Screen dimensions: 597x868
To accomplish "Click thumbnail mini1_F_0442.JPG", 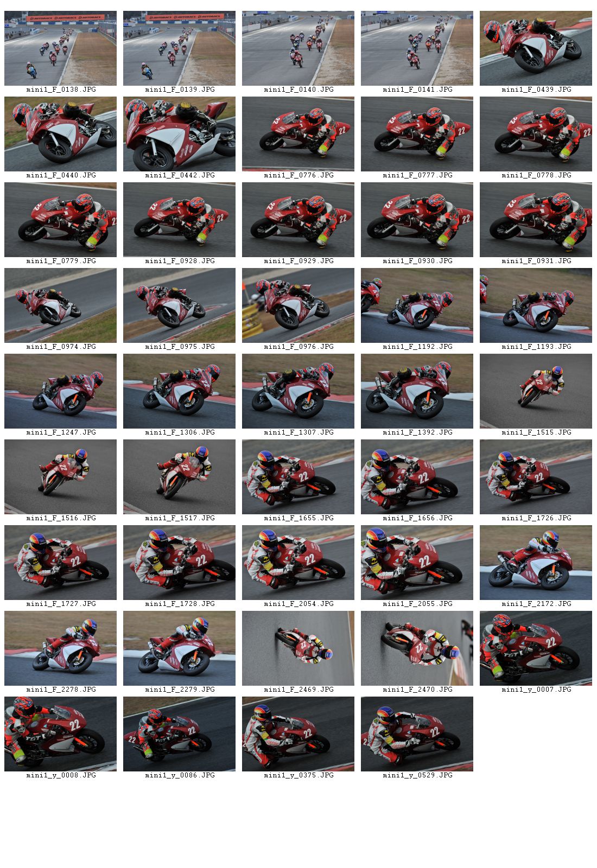I will (179, 134).
